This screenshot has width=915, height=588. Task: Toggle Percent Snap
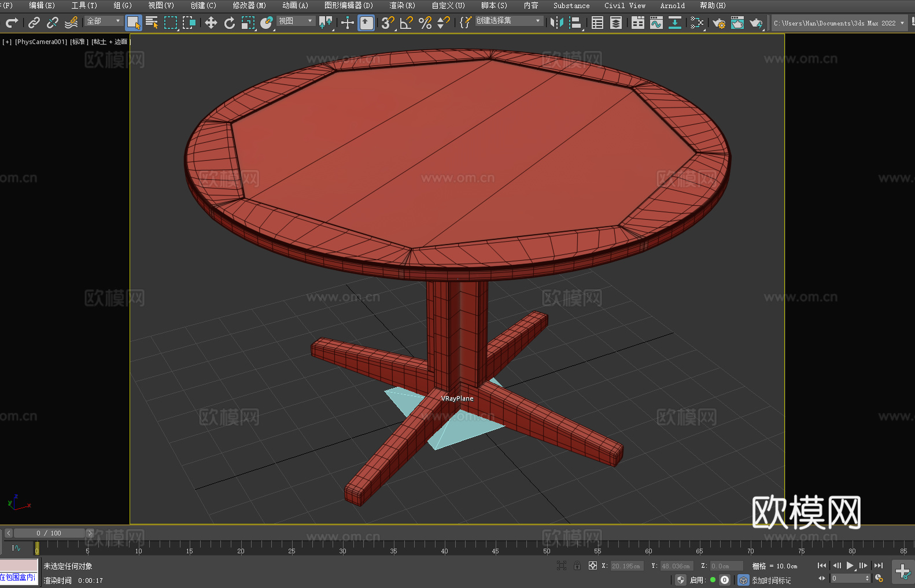[425, 23]
